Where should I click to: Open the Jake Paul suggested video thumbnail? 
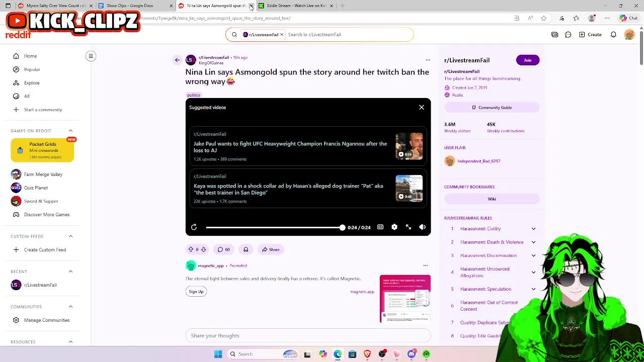(409, 146)
